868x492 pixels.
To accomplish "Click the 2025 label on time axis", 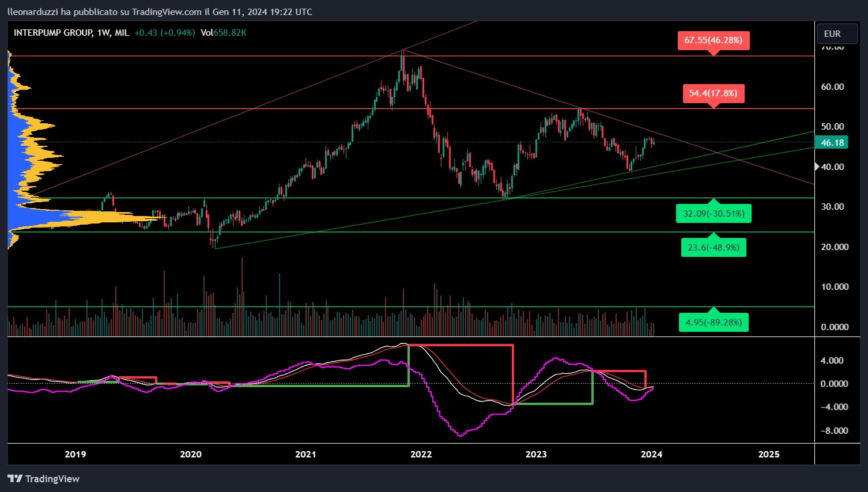I will tap(769, 454).
